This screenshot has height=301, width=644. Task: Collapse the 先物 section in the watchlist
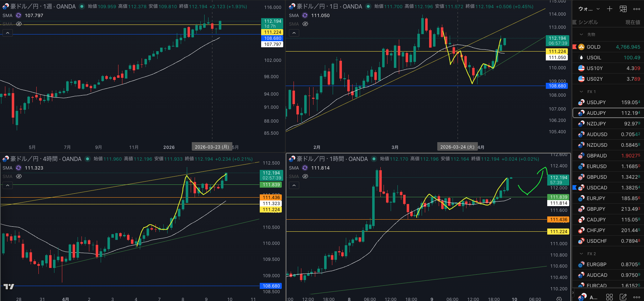(581, 34)
